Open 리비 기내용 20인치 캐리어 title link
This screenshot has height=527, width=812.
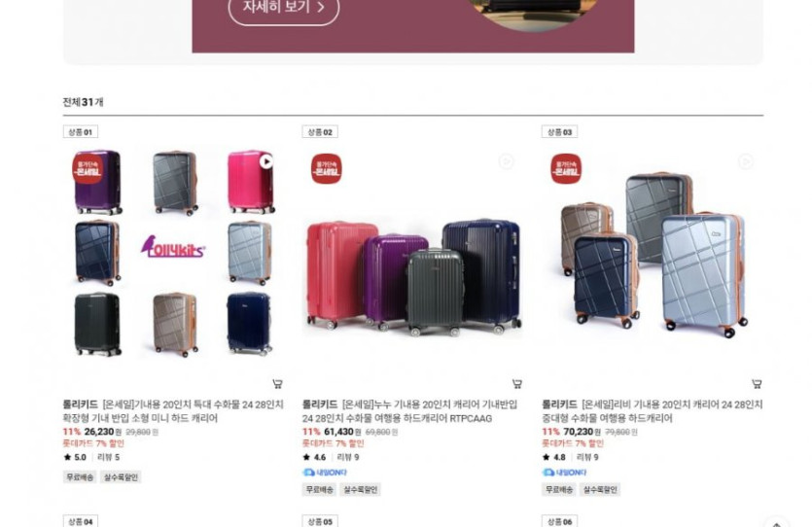click(653, 411)
